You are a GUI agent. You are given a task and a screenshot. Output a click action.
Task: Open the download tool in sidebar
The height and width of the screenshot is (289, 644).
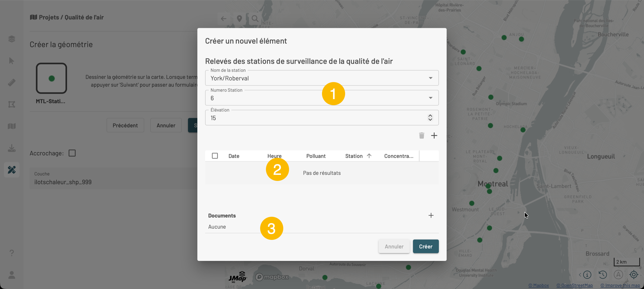(12, 148)
